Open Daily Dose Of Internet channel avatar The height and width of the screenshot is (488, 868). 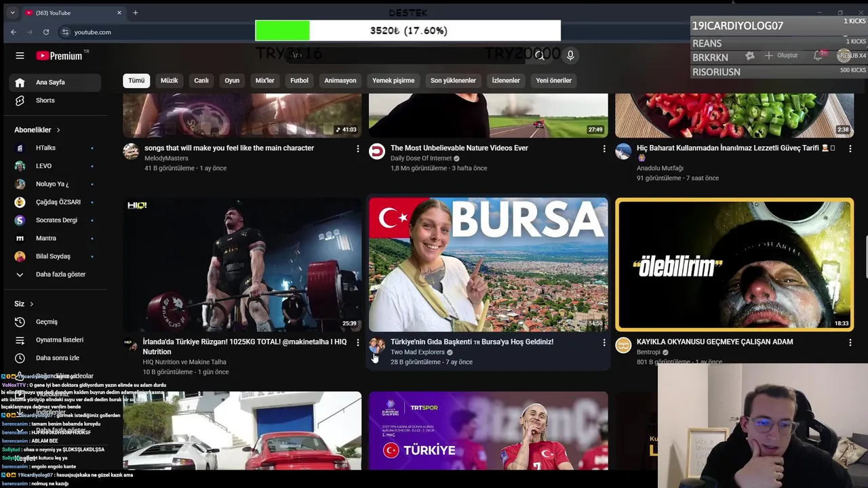coord(377,151)
